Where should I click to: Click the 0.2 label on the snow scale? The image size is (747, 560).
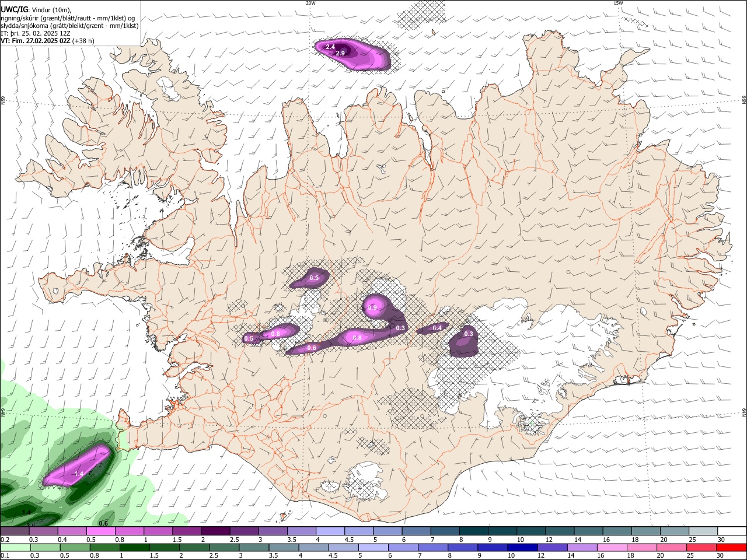5,540
